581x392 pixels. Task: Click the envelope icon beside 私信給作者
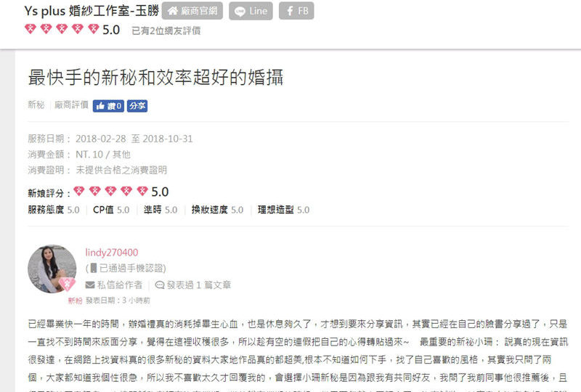pyautogui.click(x=90, y=285)
